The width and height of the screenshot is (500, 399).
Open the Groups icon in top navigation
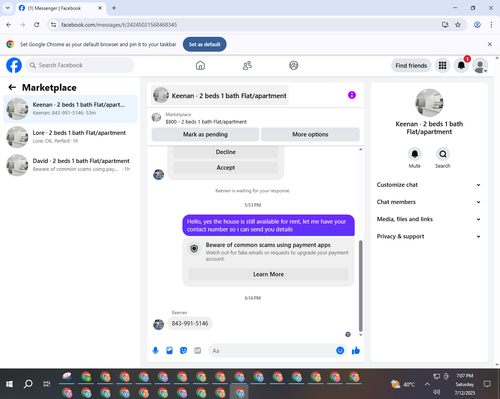294,65
